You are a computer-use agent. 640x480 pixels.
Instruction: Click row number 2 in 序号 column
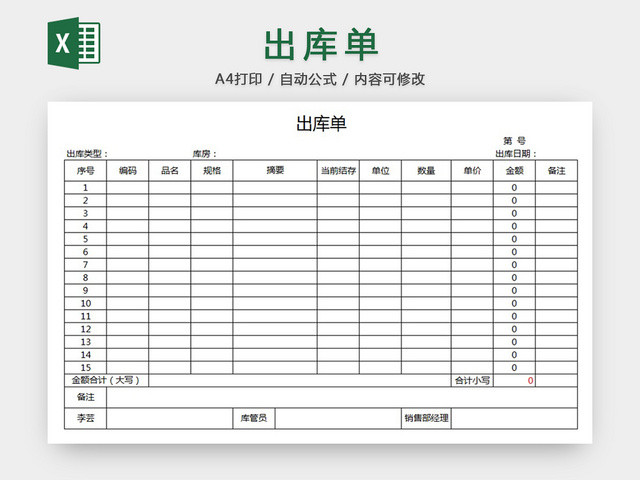(x=85, y=201)
